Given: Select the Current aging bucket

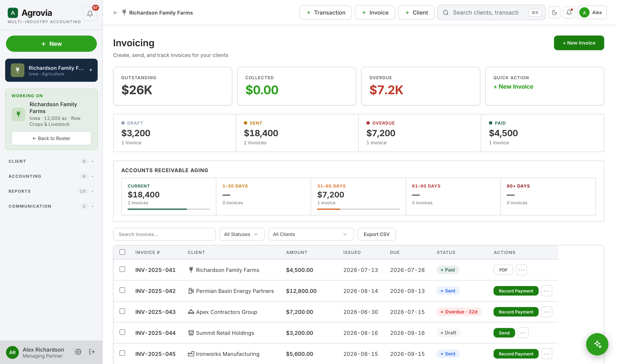Looking at the screenshot, I should 169,197.
